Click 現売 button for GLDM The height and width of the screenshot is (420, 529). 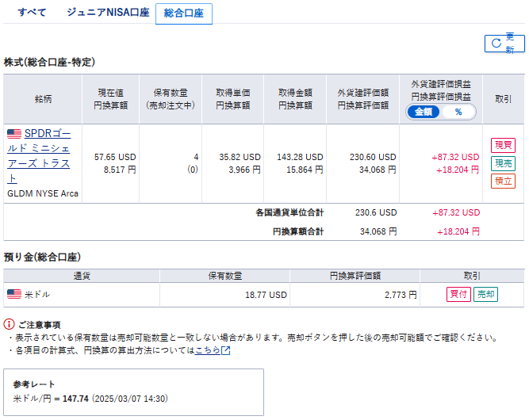coord(503,163)
